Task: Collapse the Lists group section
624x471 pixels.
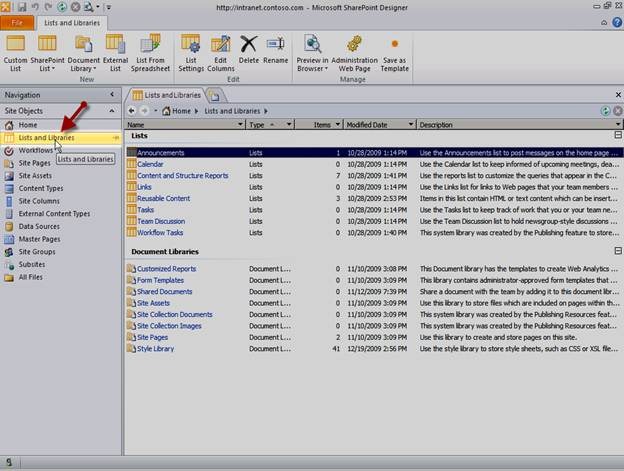Action: (618, 135)
